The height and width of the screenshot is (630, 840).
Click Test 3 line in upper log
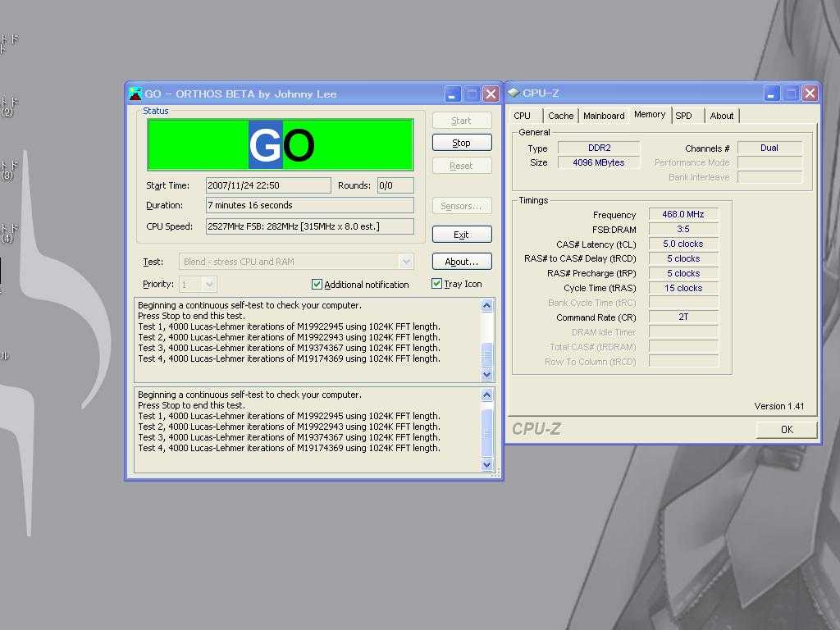click(x=290, y=348)
